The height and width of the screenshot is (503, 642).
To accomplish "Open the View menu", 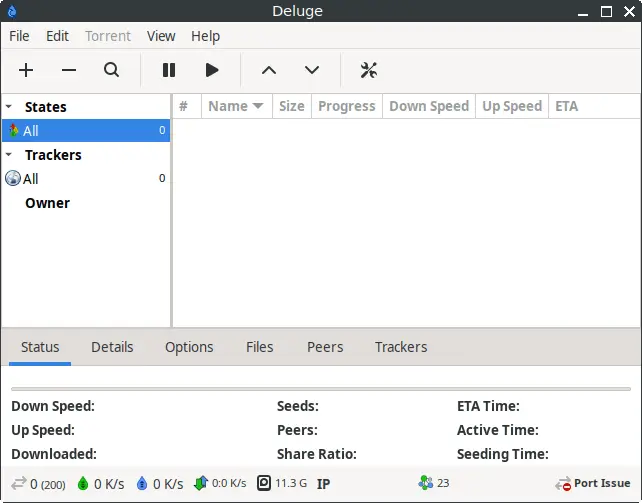I will (161, 35).
